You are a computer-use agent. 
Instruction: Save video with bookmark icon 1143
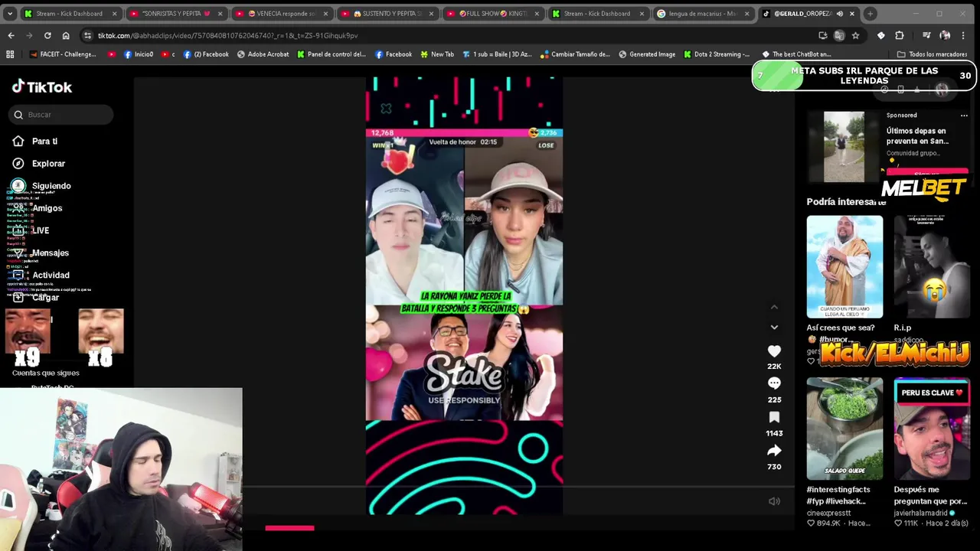pos(774,417)
